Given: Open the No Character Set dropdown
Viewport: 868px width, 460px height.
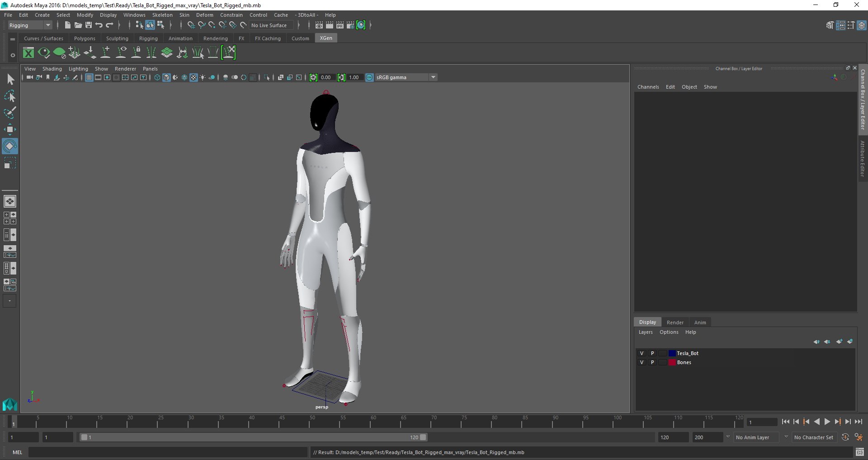Looking at the screenshot, I should click(814, 437).
